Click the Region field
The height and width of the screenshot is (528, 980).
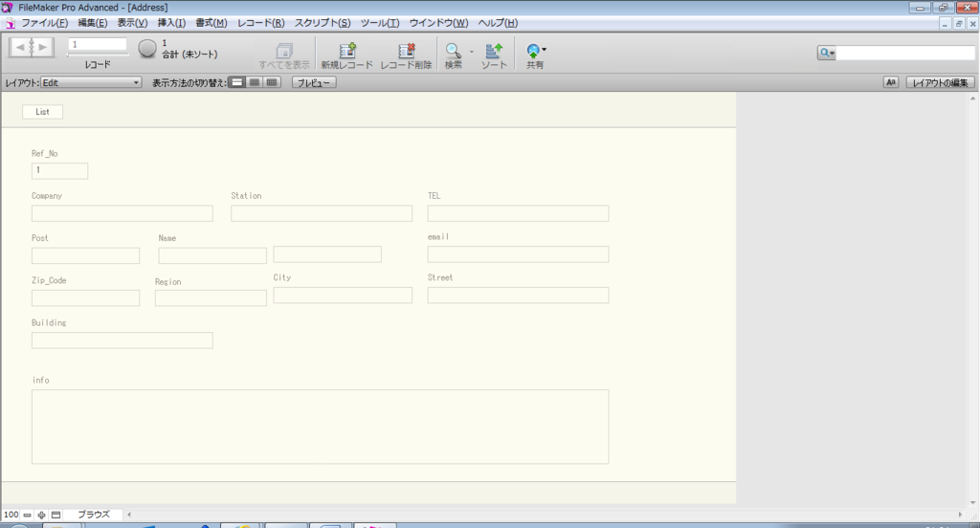[x=211, y=298]
